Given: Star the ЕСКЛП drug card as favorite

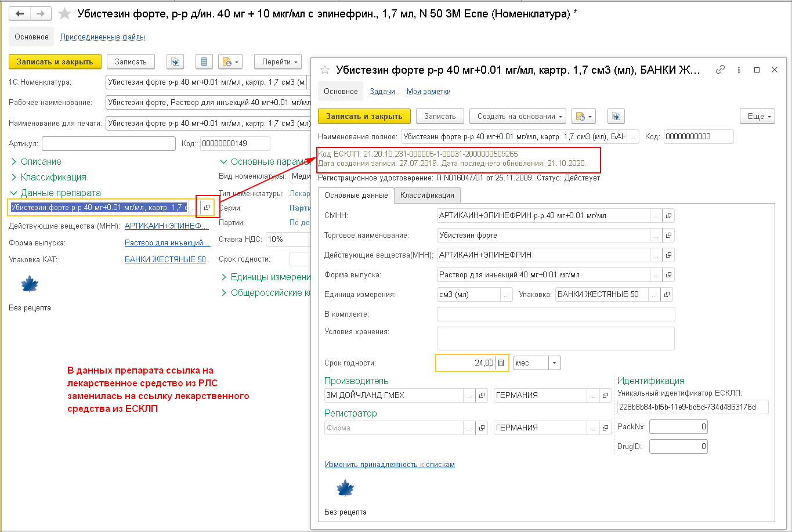Looking at the screenshot, I should 325,70.
